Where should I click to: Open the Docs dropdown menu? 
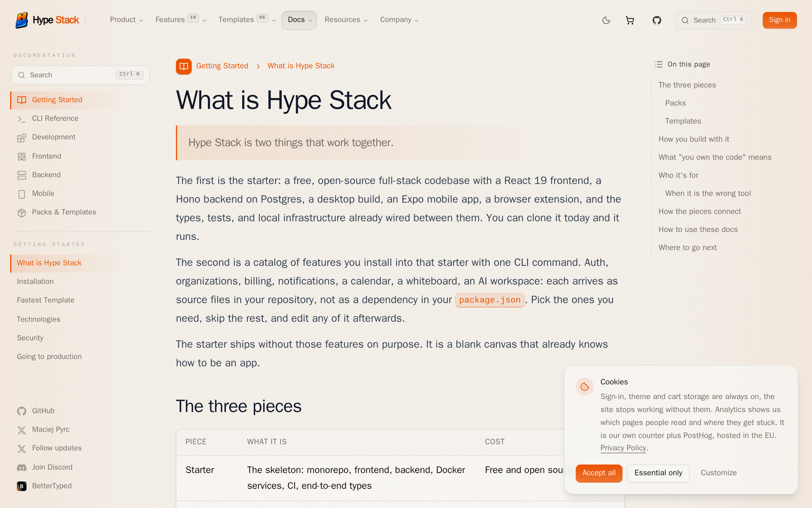point(299,20)
